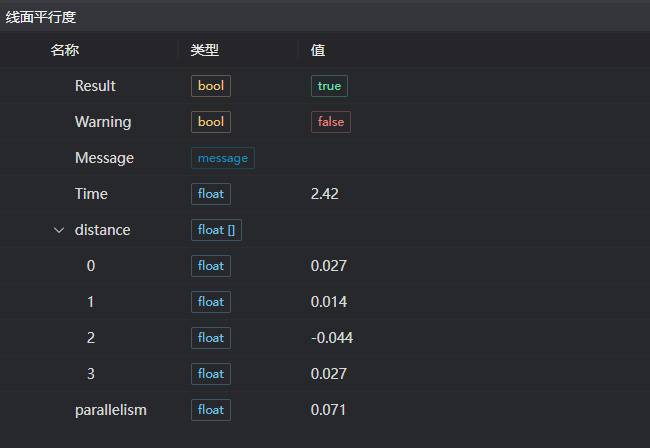
Task: Select distance array item 3
Action: tap(91, 374)
